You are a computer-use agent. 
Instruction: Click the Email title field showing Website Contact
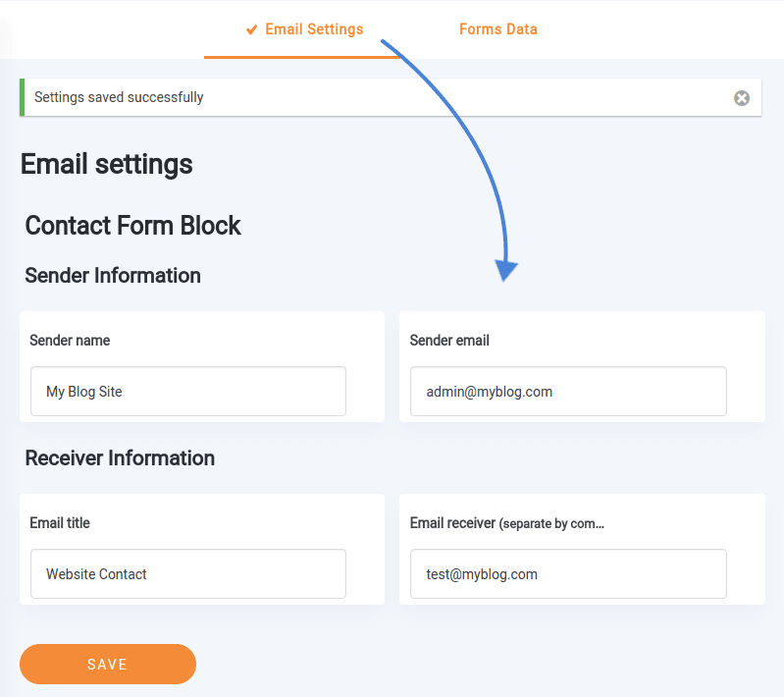[188, 574]
